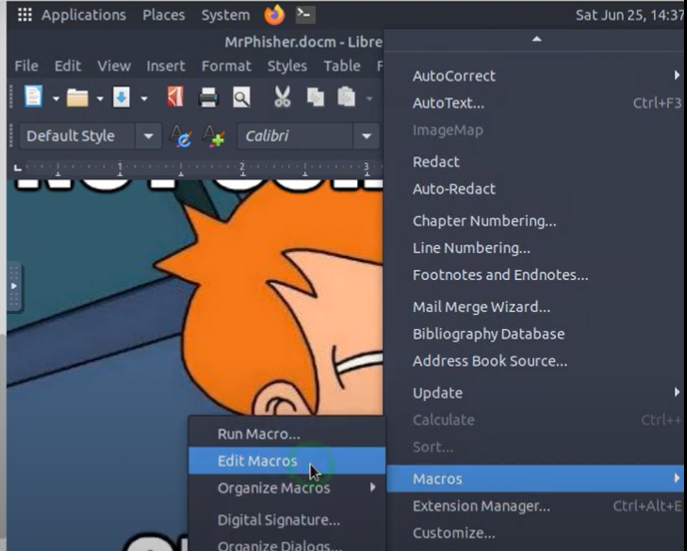
Task: Click the Update Selected Style icon
Action: pos(181,136)
